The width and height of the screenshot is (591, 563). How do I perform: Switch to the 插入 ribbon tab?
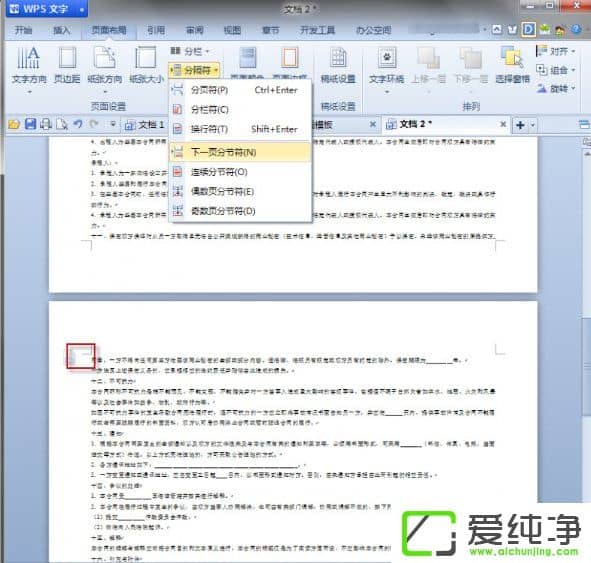[61, 30]
